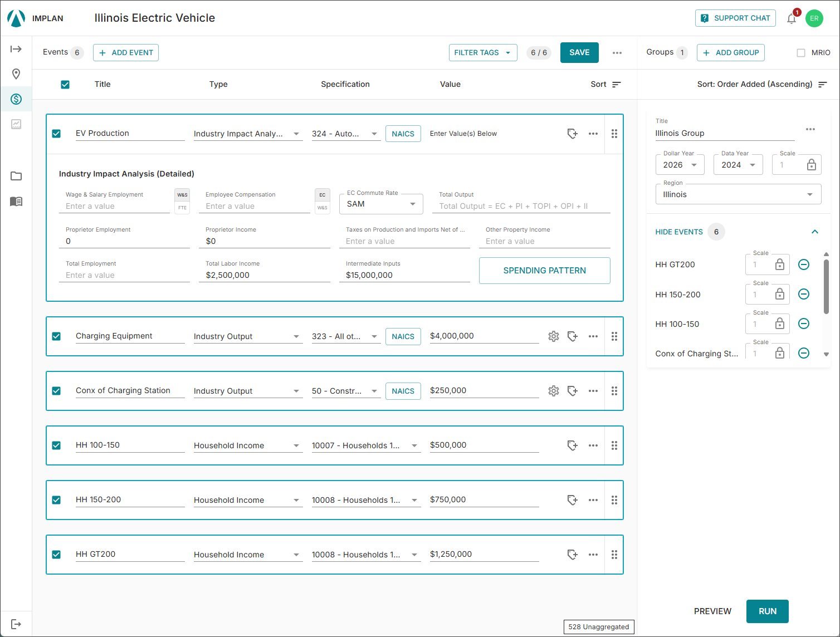Enable the MRIO checkbox
This screenshot has width=840, height=637.
coord(801,53)
